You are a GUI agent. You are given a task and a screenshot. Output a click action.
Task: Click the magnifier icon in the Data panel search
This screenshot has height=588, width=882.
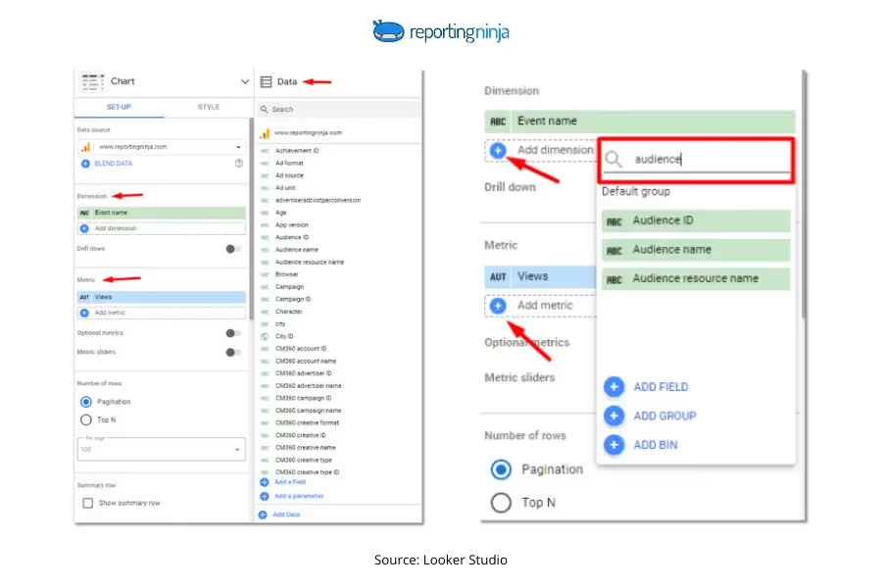coord(264,109)
